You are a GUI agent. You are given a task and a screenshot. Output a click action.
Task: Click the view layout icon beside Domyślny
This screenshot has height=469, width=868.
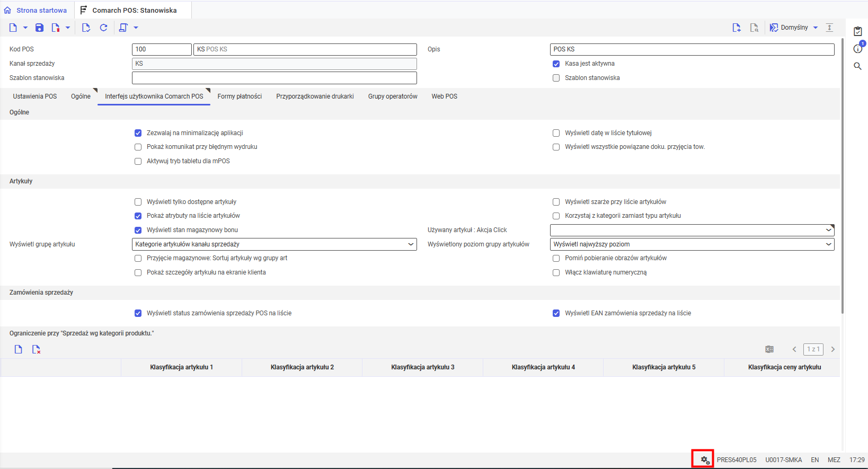[774, 28]
